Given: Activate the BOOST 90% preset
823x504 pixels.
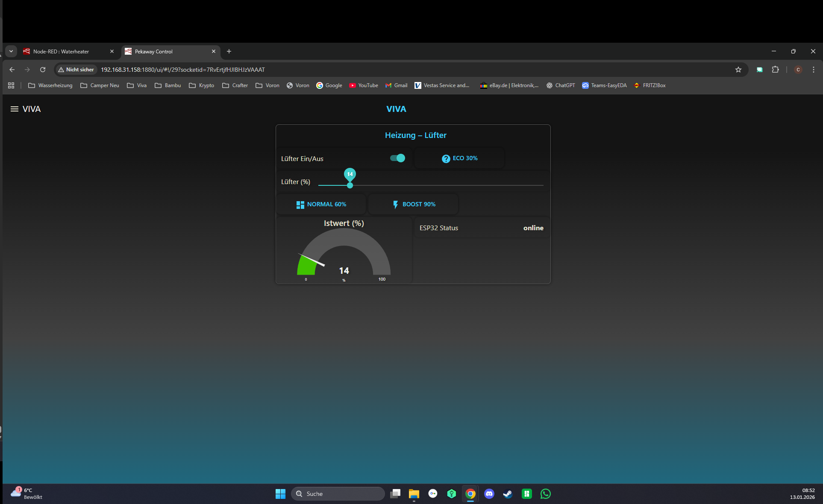Looking at the screenshot, I should pos(414,204).
